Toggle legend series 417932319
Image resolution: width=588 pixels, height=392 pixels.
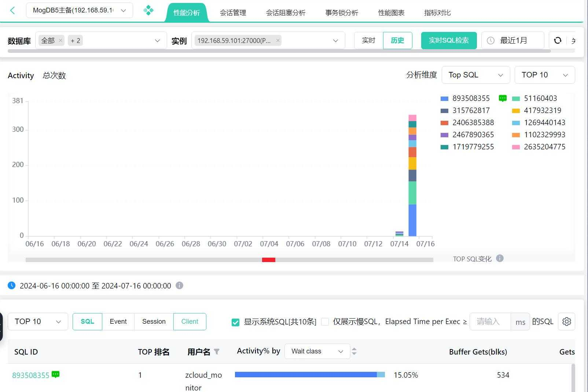(x=537, y=110)
